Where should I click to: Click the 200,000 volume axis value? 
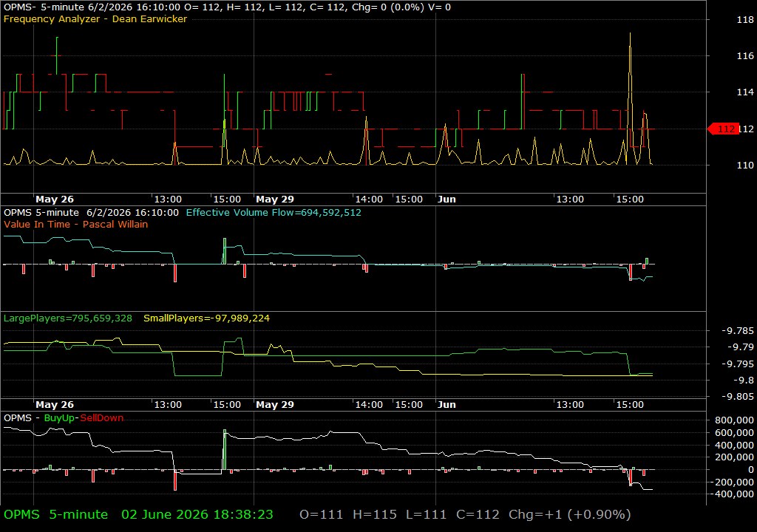click(734, 457)
